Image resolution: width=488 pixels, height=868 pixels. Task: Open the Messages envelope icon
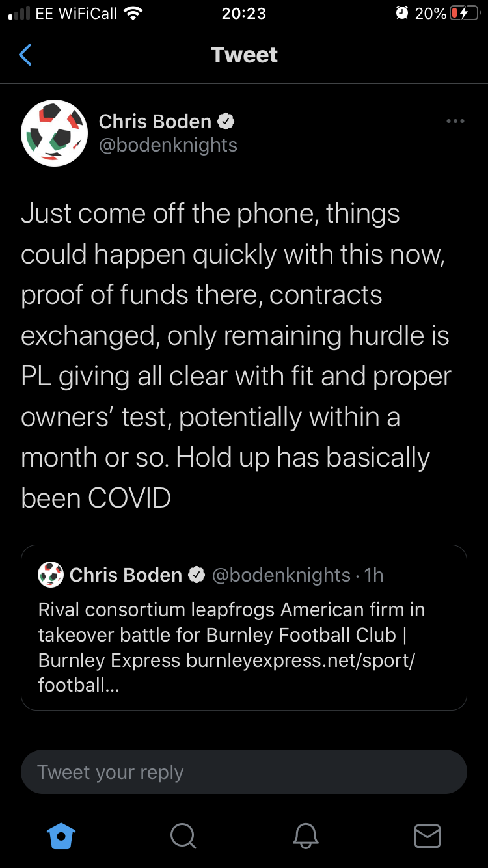pos(427,835)
